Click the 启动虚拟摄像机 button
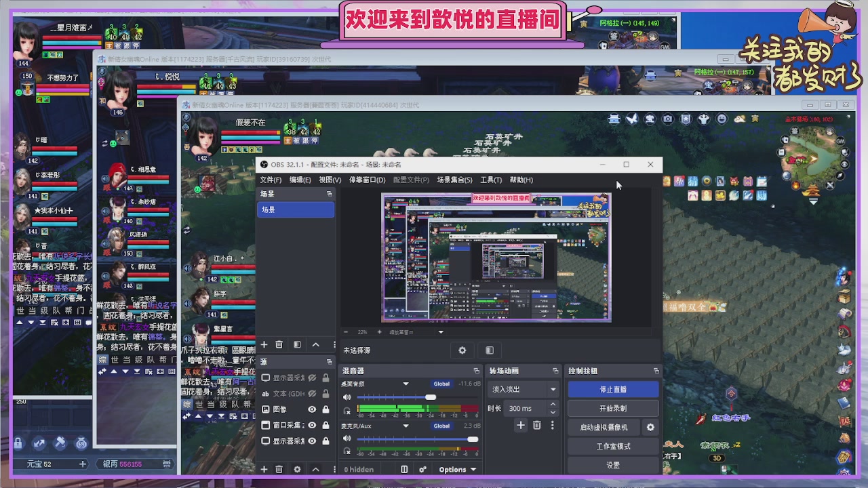 [x=604, y=428]
